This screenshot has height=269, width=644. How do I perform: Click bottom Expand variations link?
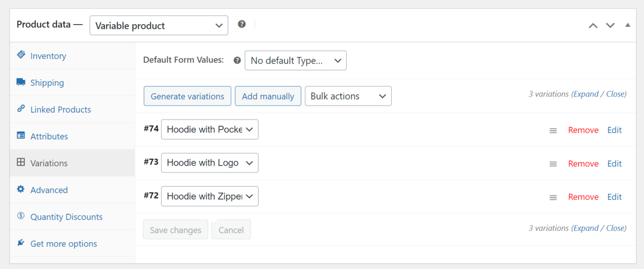[586, 228]
